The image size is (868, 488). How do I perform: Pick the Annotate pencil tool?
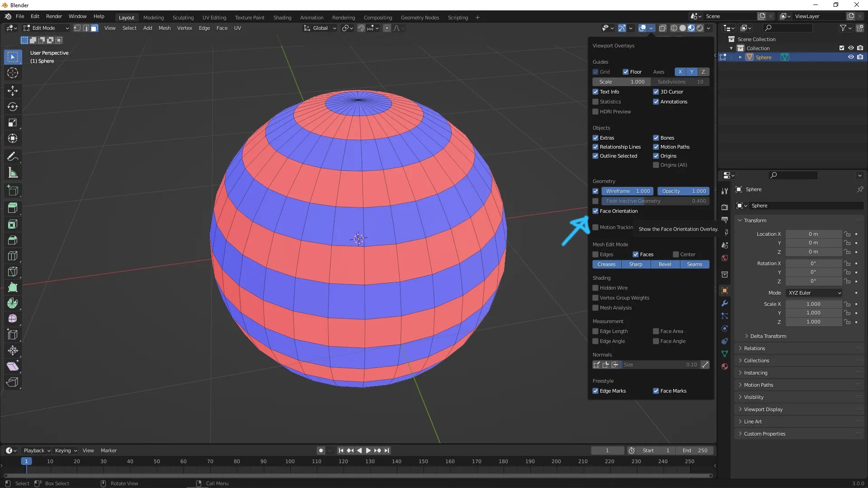click(x=13, y=157)
